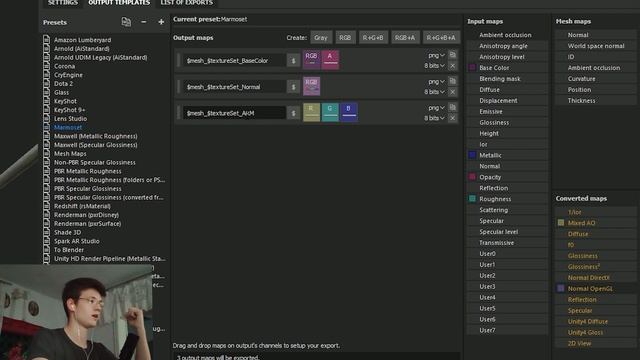Select the PBR Metallic Roughness preset

[x=88, y=171]
